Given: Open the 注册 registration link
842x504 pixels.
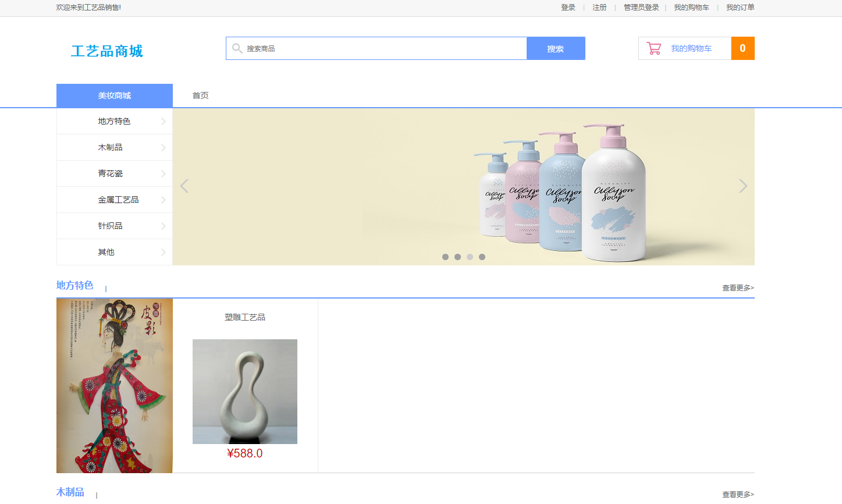Looking at the screenshot, I should click(599, 8).
